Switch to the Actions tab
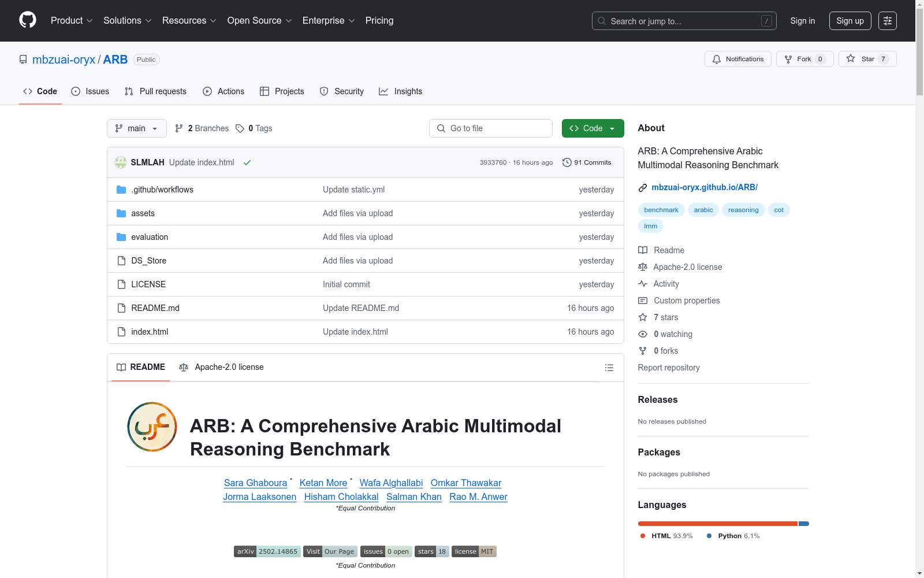The height and width of the screenshot is (578, 924). pyautogui.click(x=223, y=91)
